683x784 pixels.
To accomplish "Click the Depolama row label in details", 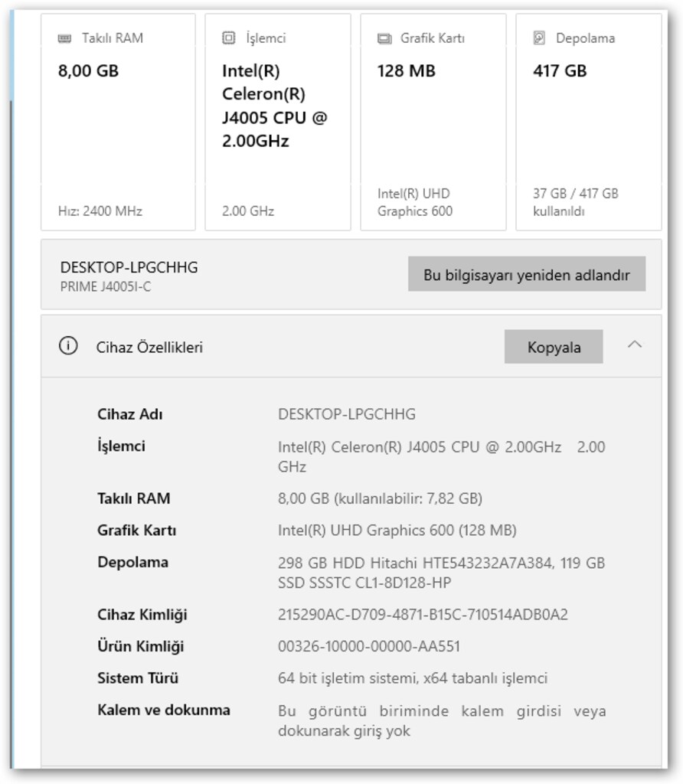I will 132,562.
